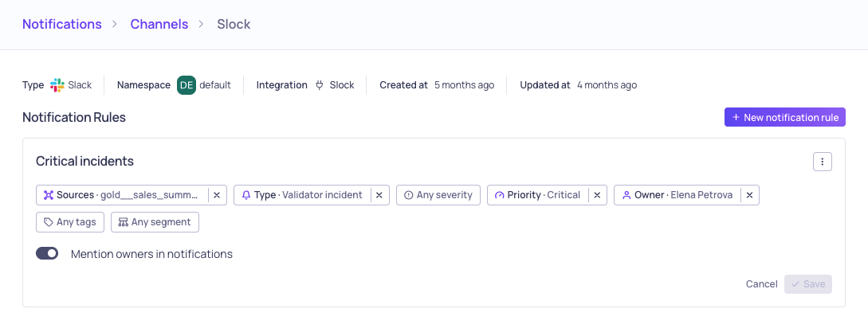
Task: Click the Owner person icon
Action: [x=626, y=195]
